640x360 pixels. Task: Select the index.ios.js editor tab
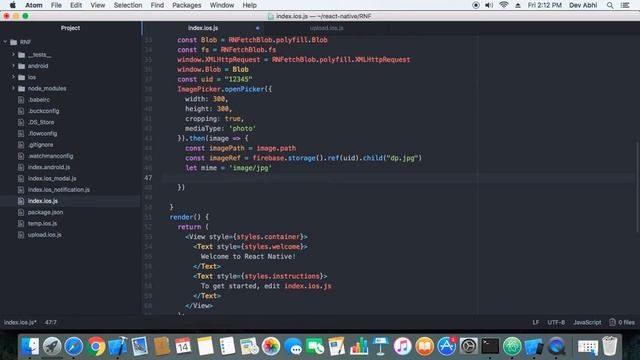pyautogui.click(x=203, y=28)
